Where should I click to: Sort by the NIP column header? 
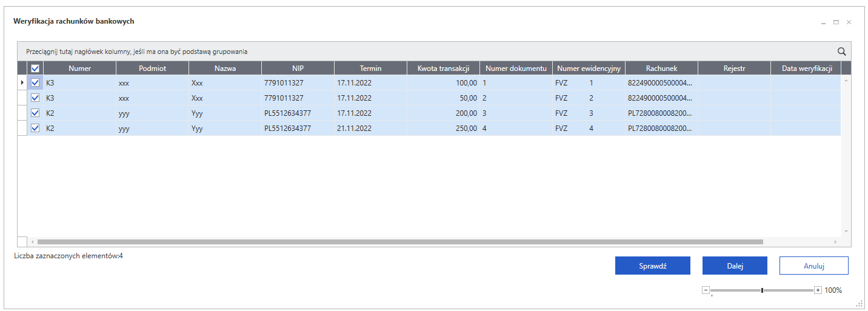point(298,69)
